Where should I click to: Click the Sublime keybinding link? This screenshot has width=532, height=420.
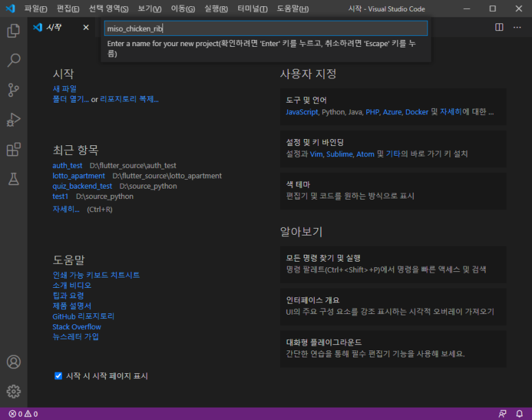[339, 154]
